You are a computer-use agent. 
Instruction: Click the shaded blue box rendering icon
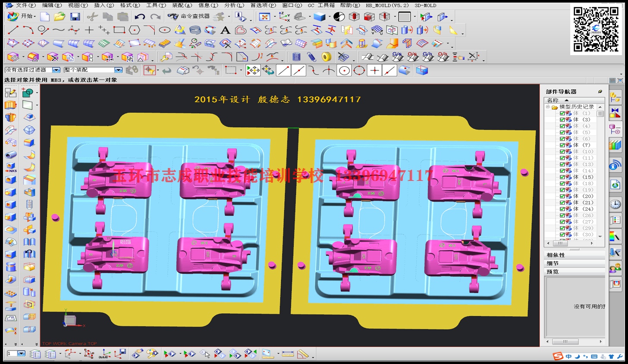320,16
